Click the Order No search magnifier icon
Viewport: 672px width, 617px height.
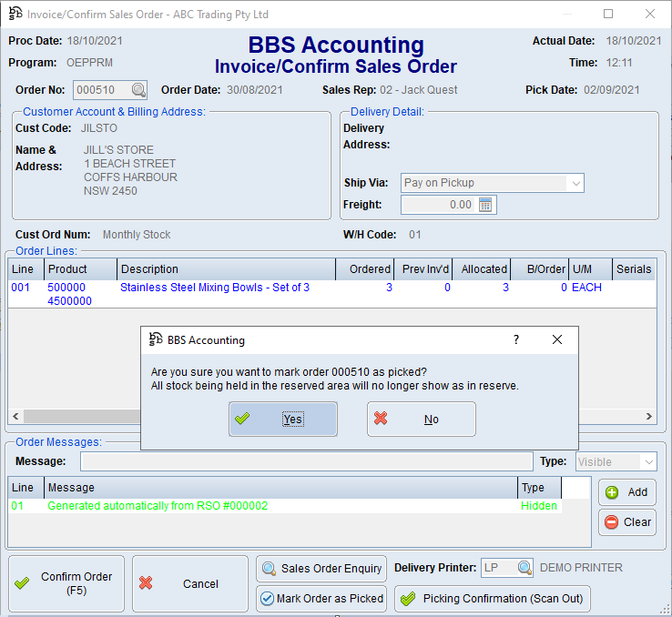tap(137, 90)
